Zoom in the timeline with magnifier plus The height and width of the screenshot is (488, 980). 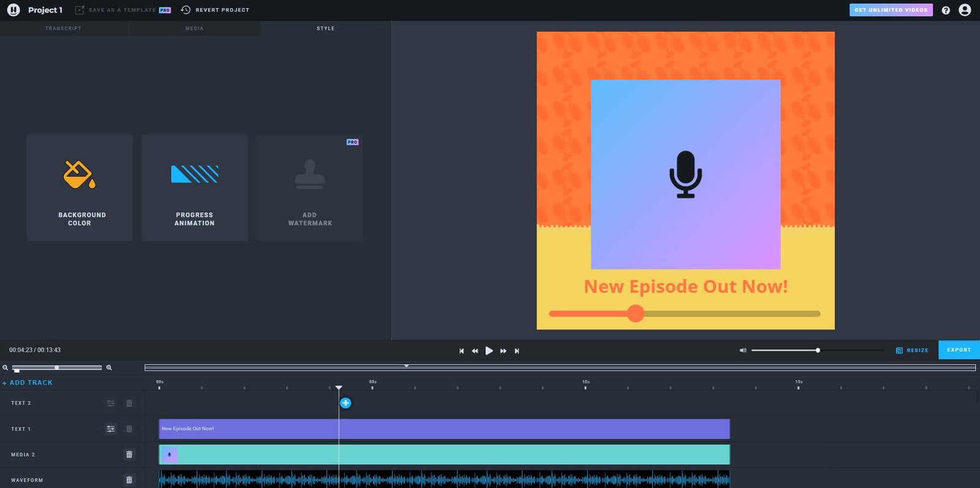point(109,367)
